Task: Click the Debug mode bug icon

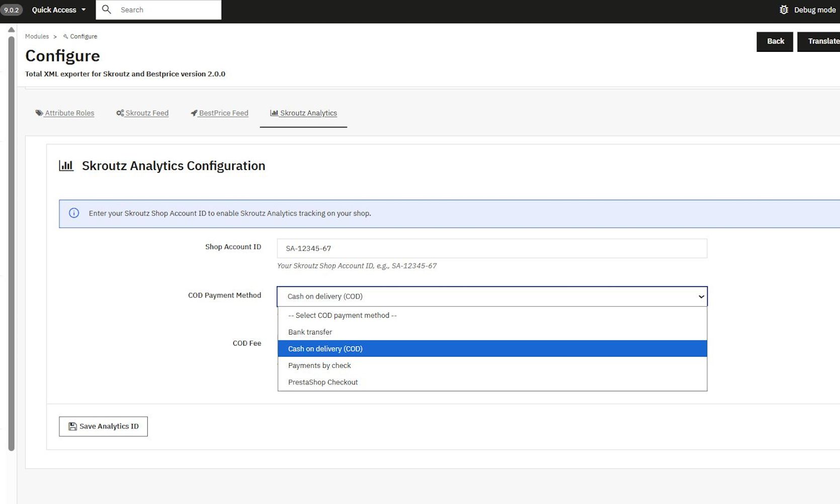Action: [x=783, y=10]
